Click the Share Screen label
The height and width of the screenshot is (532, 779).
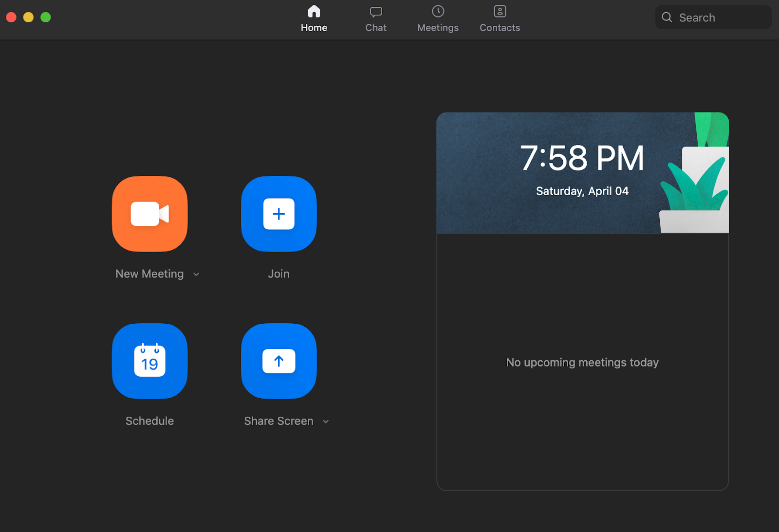pyautogui.click(x=279, y=421)
